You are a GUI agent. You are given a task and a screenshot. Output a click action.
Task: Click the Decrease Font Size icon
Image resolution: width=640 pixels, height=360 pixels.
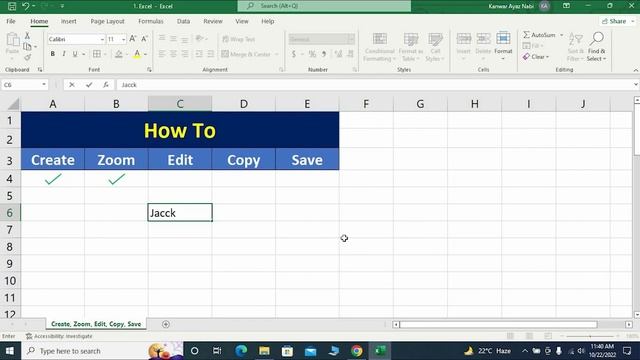pos(144,39)
